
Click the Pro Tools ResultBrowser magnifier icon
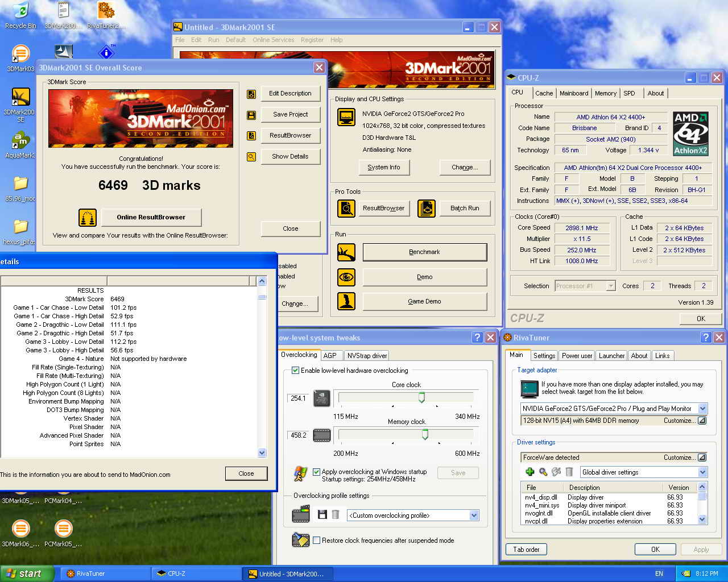pos(346,209)
